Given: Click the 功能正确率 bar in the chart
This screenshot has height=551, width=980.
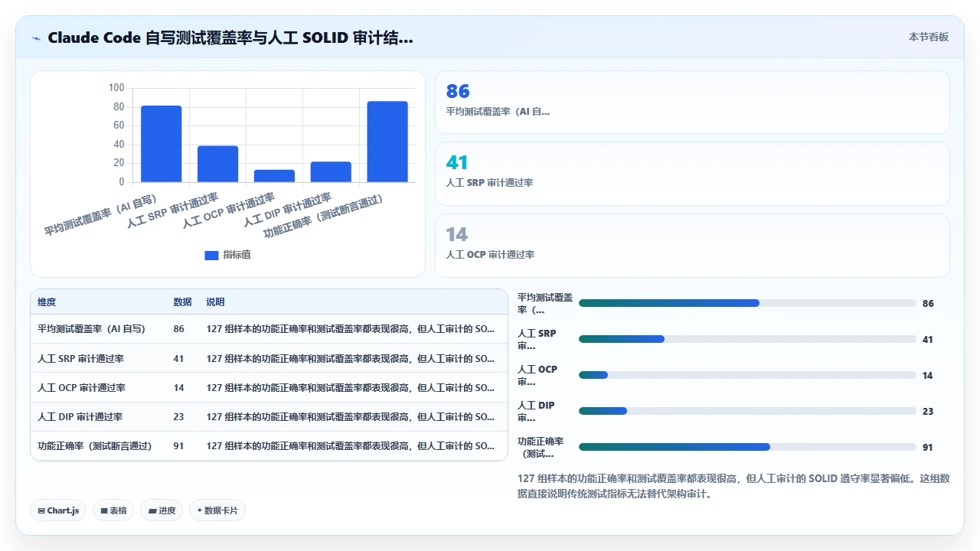Looking at the screenshot, I should [x=387, y=142].
